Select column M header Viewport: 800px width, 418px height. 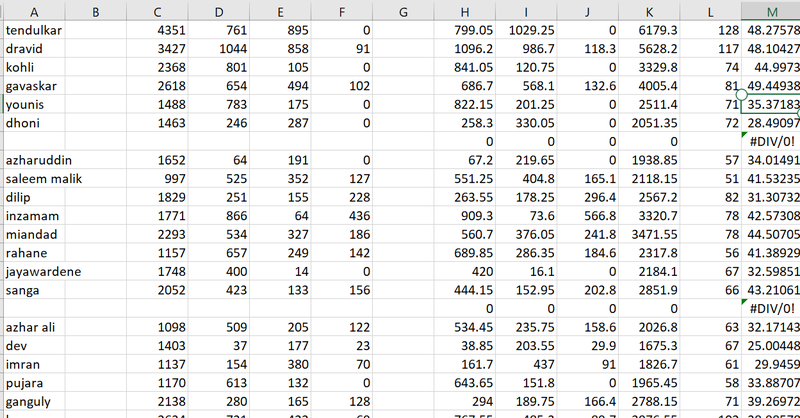pos(771,12)
